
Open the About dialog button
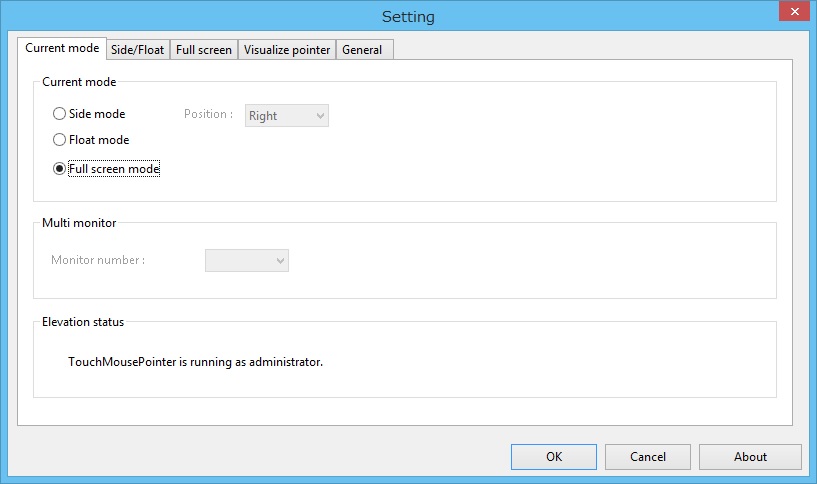pos(750,457)
